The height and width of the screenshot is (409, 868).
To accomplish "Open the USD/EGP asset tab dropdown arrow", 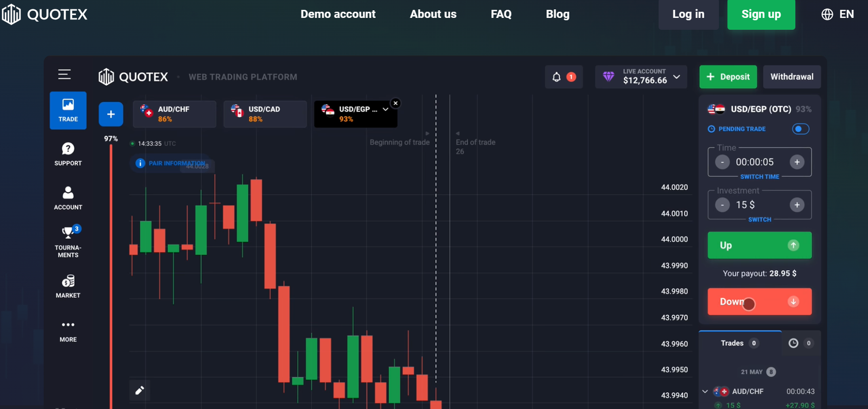I will coord(385,109).
